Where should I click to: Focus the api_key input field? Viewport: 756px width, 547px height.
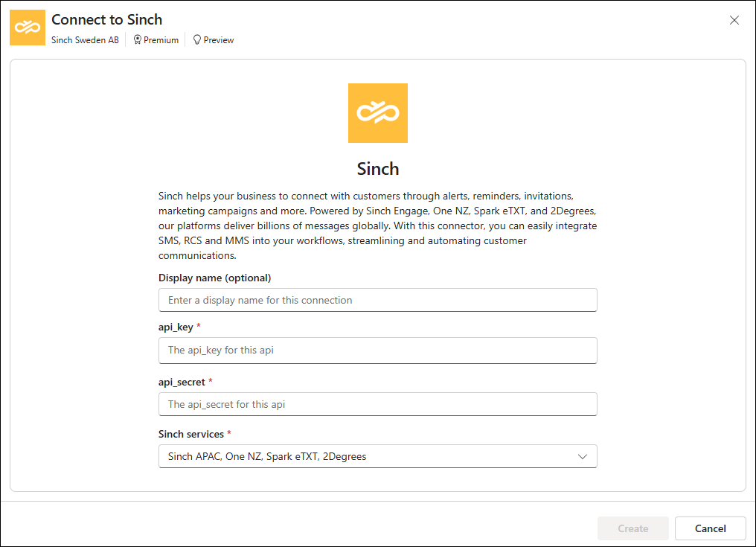point(377,351)
